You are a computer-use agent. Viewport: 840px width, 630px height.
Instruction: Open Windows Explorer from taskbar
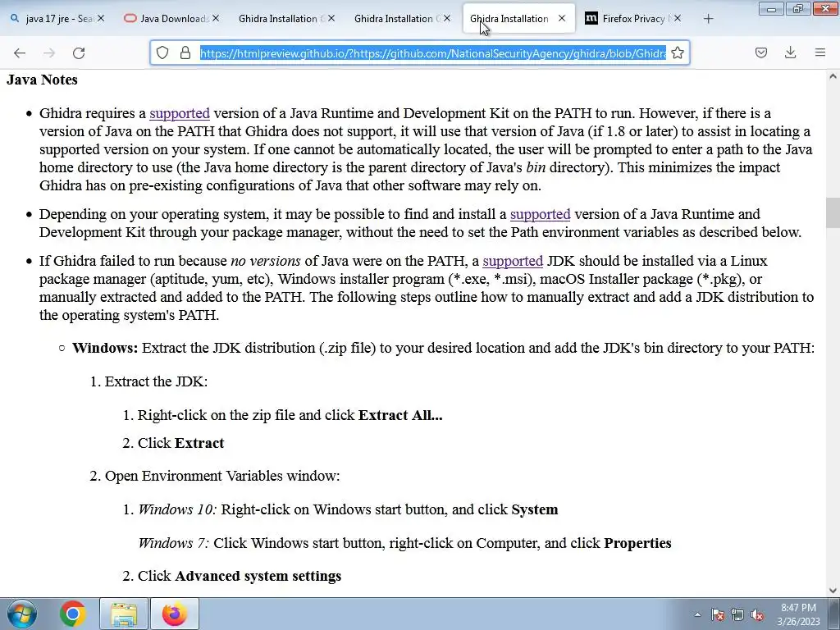click(124, 614)
